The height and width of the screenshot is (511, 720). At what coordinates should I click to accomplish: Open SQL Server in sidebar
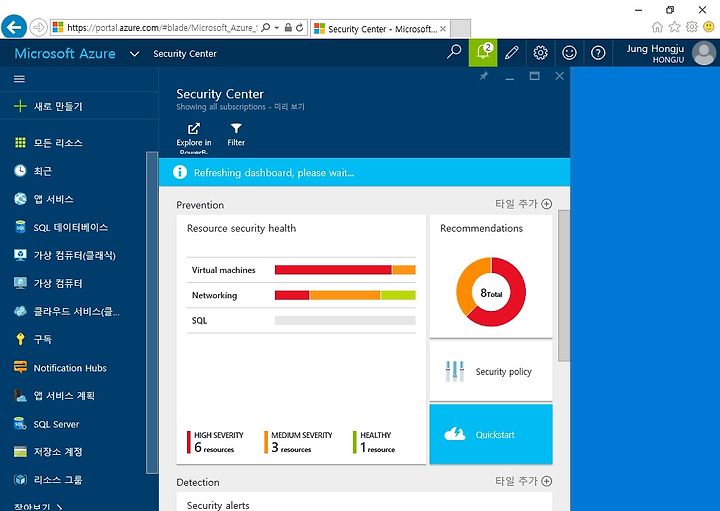[x=46, y=424]
